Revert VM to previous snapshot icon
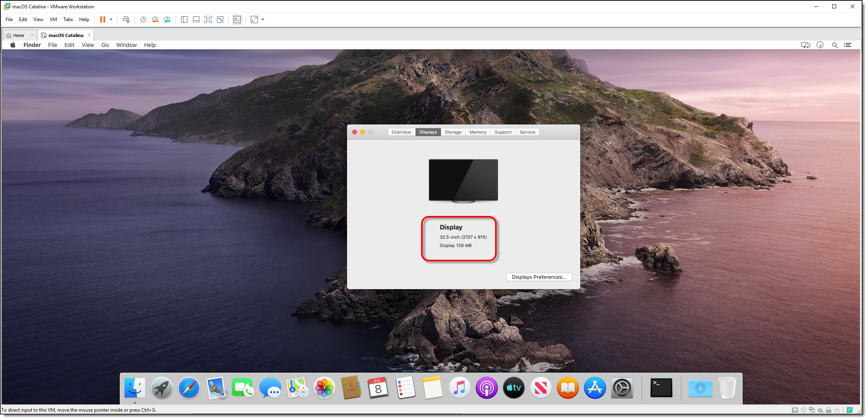Viewport: 868px width, 420px height. [x=155, y=19]
